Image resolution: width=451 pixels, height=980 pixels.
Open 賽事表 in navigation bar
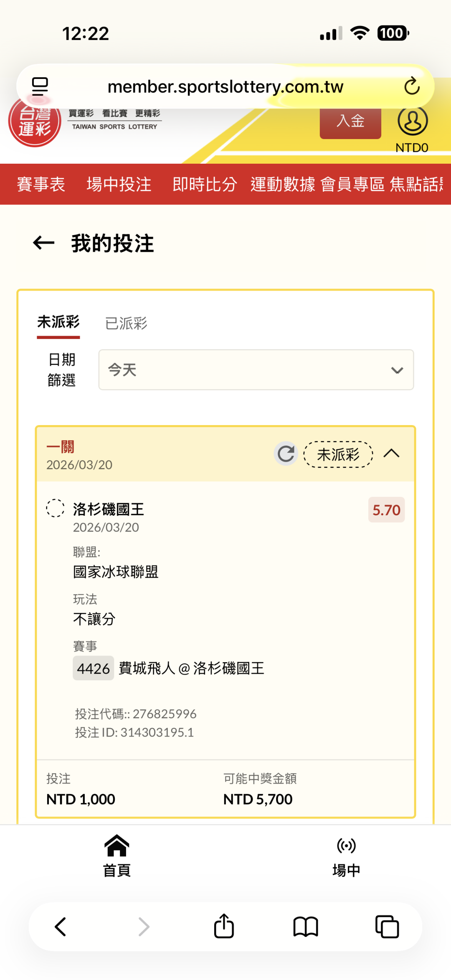(x=41, y=184)
